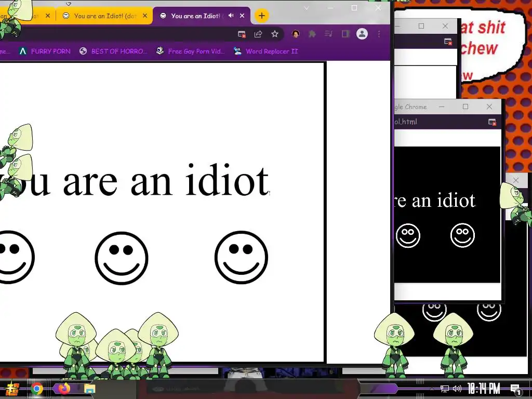Close the main Chrome window
The height and width of the screenshot is (399, 532).
(x=378, y=8)
